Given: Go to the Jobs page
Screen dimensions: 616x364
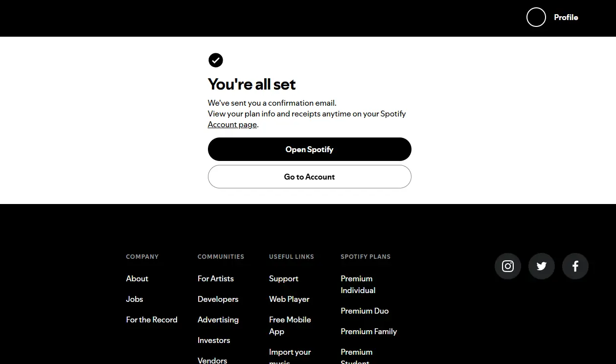Looking at the screenshot, I should 135,299.
